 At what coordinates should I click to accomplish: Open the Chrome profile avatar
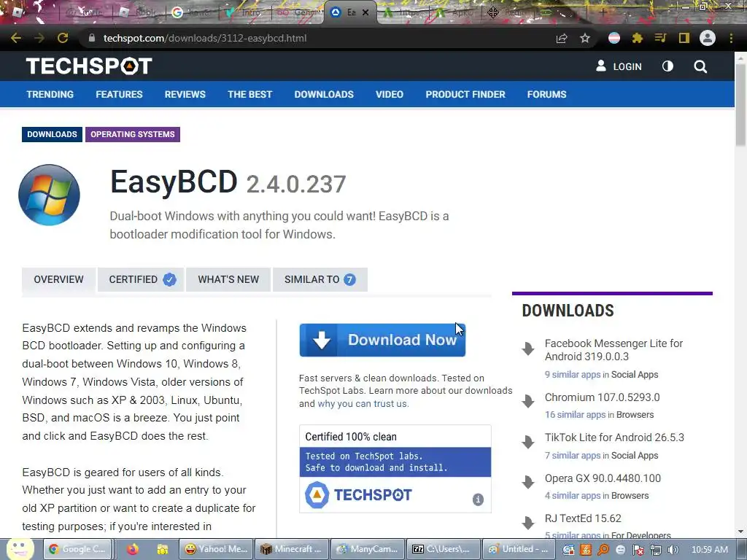tap(708, 38)
